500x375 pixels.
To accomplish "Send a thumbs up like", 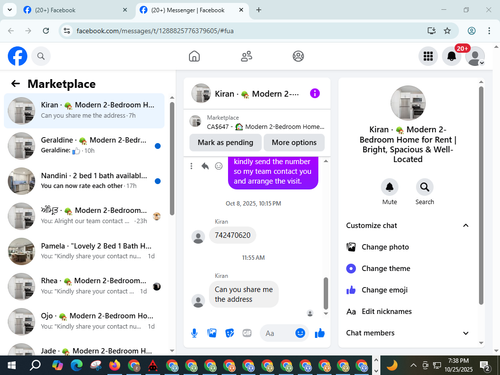I will click(x=320, y=333).
